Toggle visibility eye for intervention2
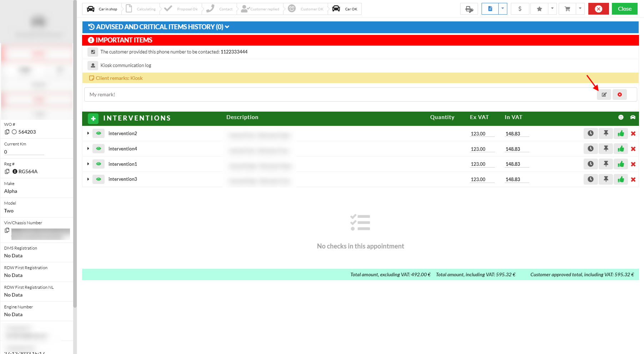 click(x=99, y=133)
